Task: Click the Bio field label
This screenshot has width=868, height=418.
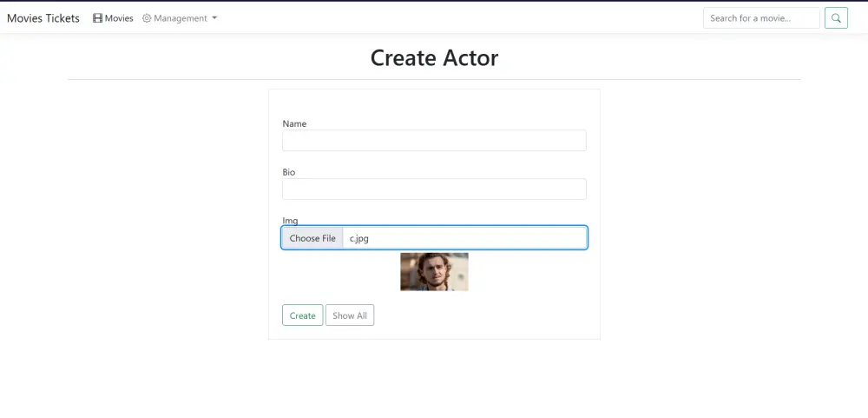Action: click(x=289, y=172)
